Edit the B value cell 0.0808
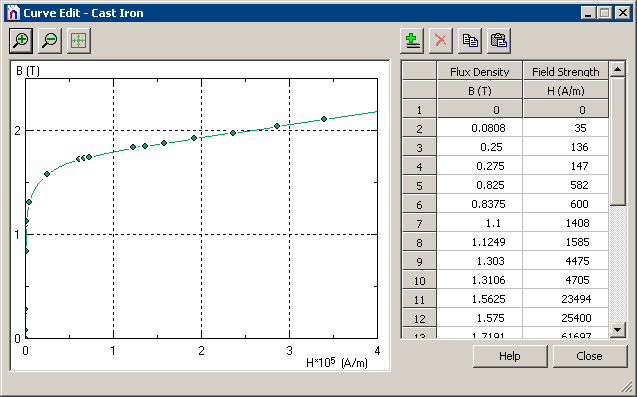 [480, 128]
